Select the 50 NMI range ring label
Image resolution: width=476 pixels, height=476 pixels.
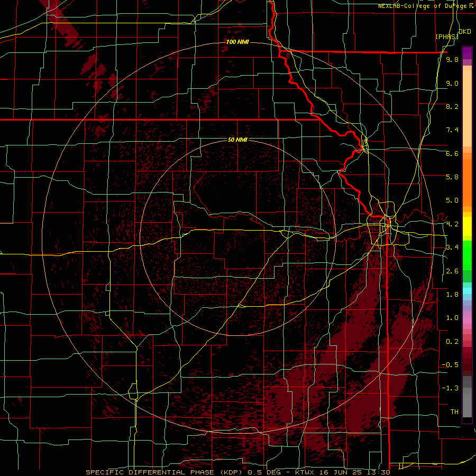(x=237, y=140)
